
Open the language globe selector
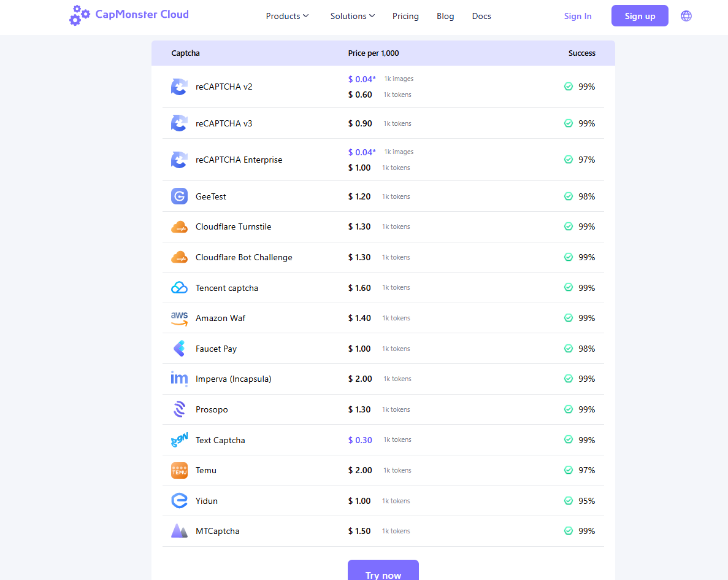click(686, 16)
